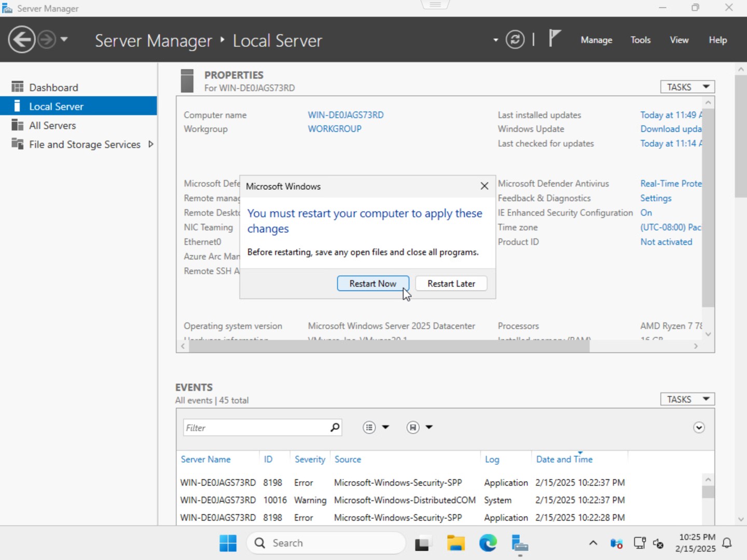Close the Microsoft Windows restart dialog

click(x=484, y=186)
